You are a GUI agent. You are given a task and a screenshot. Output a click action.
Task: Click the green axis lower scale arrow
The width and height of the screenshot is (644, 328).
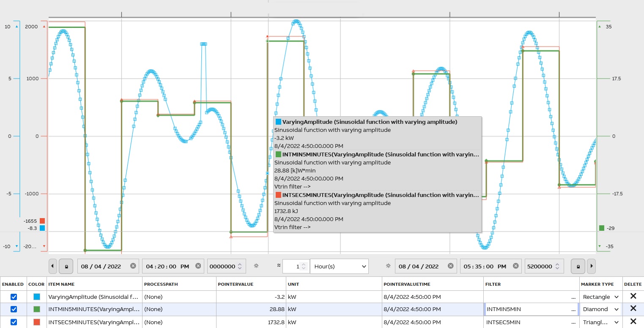599,246
